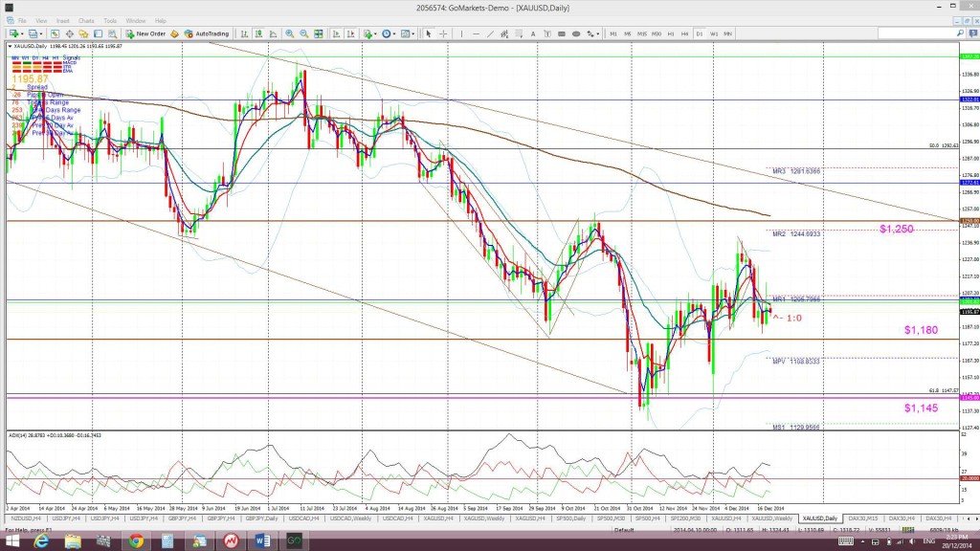Open the Profiles icon in the toolbar
Screen dimensions: 980x551
[32, 33]
